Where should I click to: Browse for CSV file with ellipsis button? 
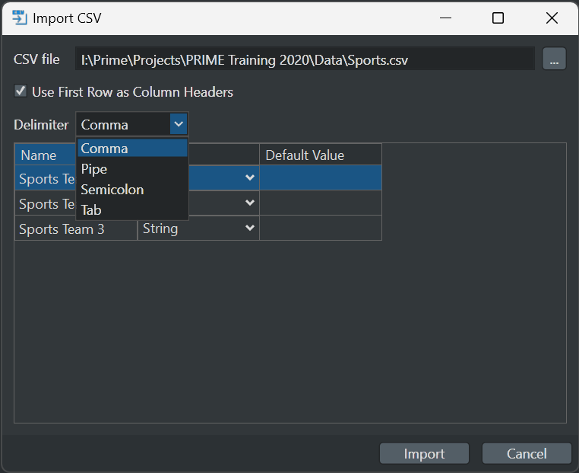coord(554,58)
